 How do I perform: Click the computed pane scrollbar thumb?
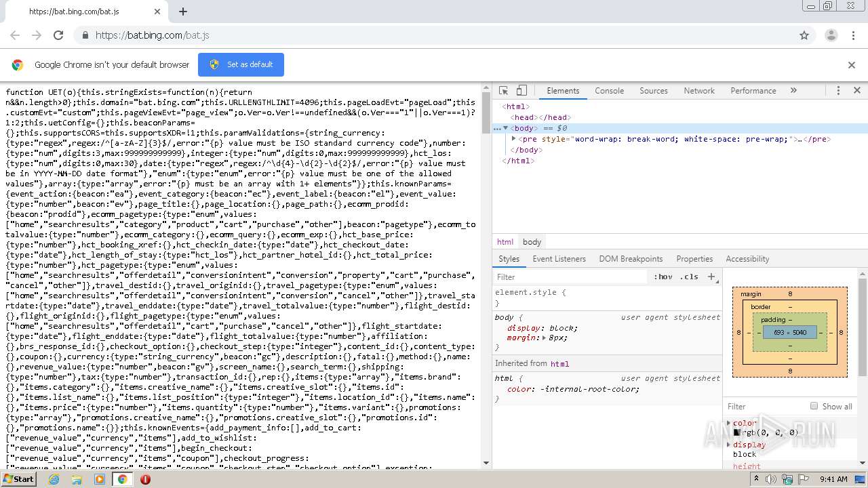point(863,327)
